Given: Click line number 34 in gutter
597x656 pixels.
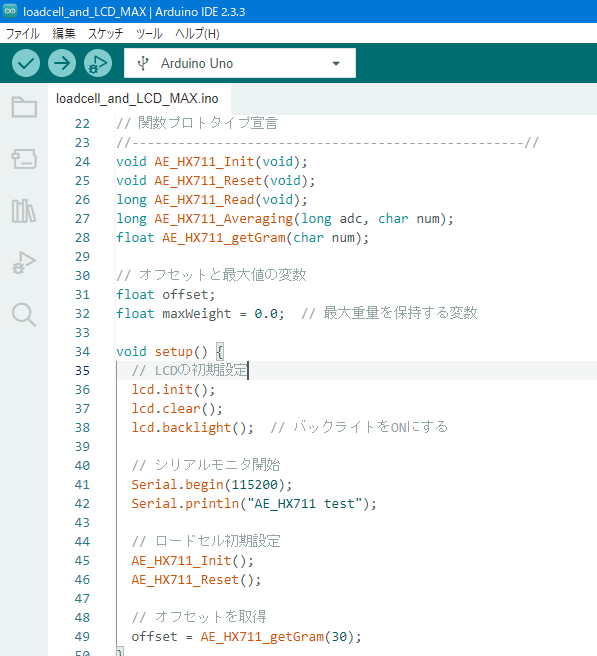Looking at the screenshot, I should tap(82, 351).
